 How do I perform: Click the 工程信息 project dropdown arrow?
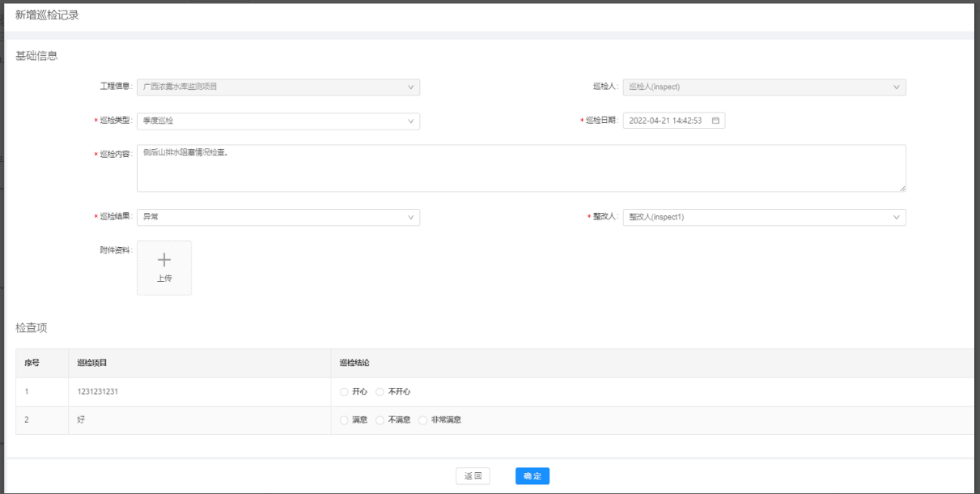click(410, 87)
